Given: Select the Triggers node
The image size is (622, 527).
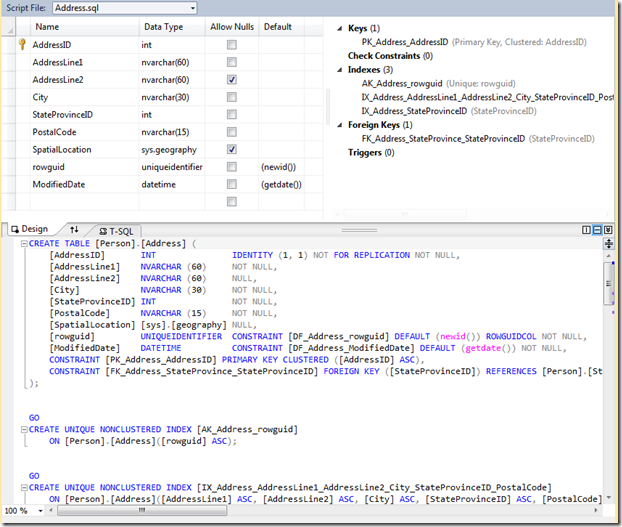Looking at the screenshot, I should [371, 153].
